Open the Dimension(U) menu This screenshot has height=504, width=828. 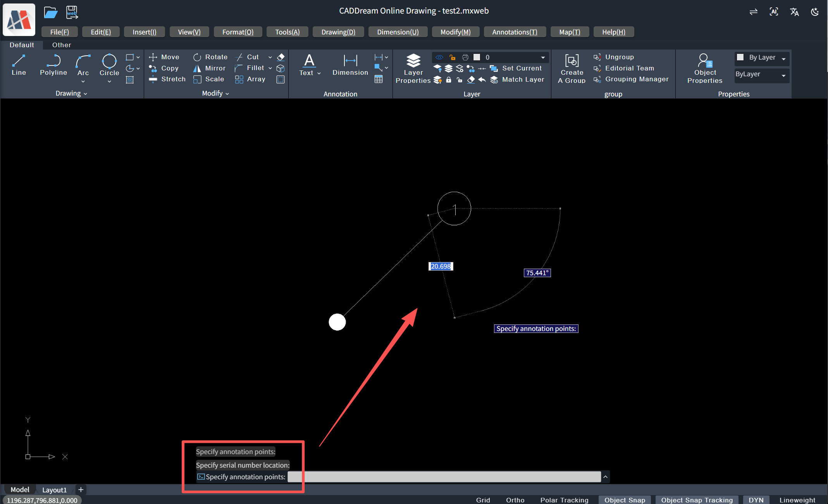398,32
